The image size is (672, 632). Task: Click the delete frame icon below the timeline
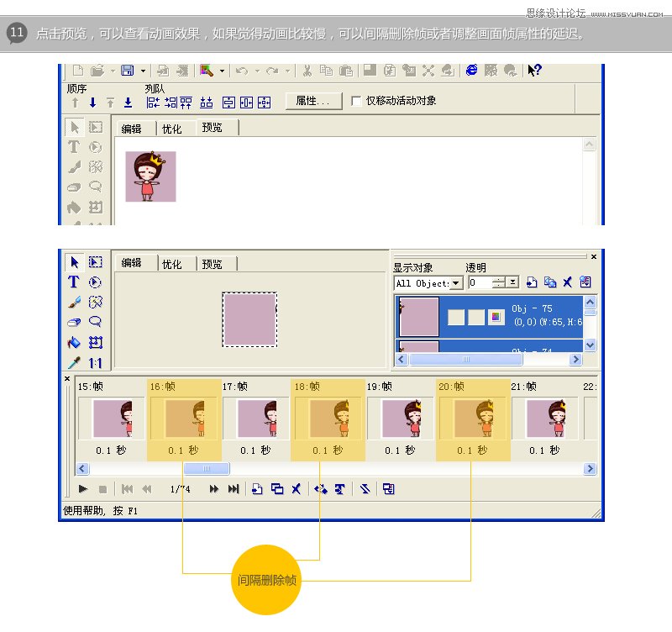tap(296, 488)
